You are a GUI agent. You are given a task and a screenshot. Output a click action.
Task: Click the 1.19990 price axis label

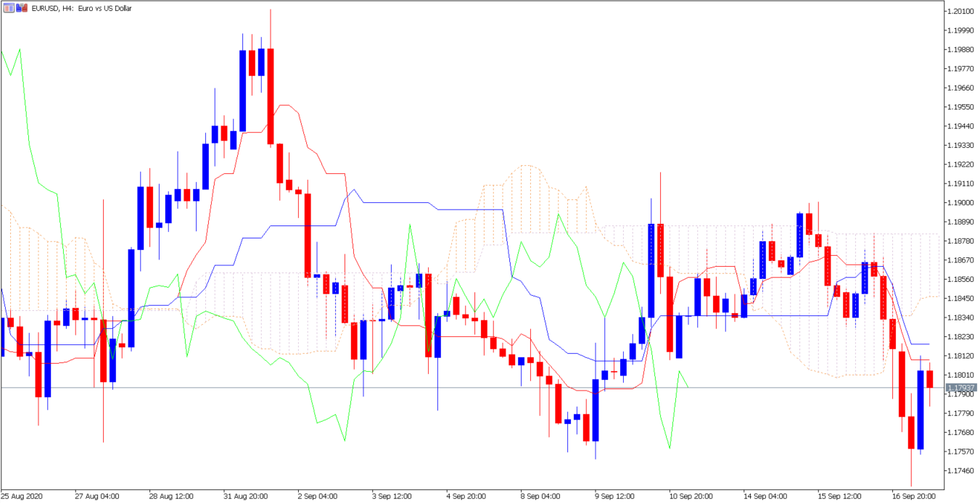pyautogui.click(x=961, y=30)
